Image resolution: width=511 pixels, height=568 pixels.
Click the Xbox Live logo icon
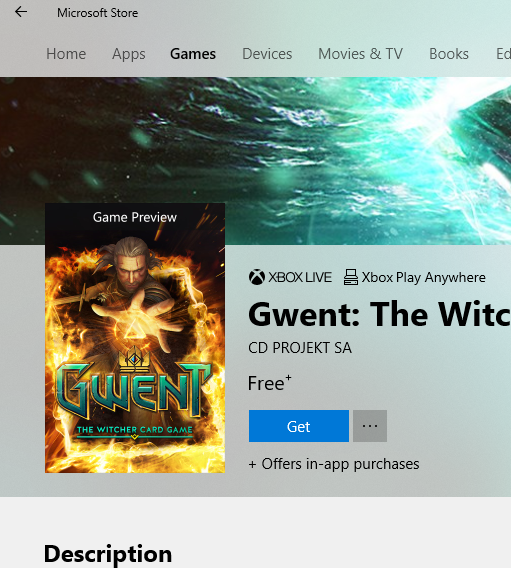tap(257, 277)
